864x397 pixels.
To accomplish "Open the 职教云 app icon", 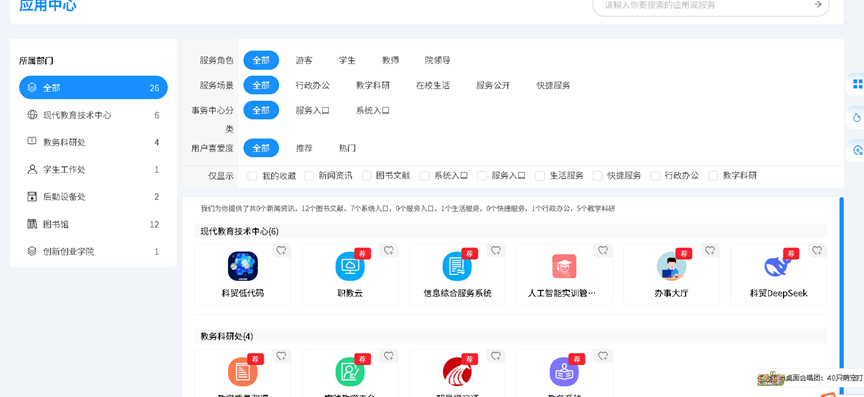I will tap(350, 266).
